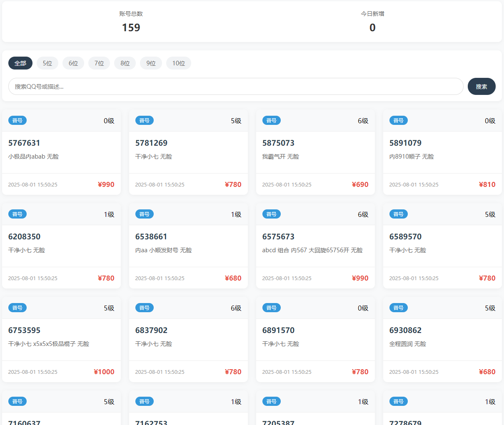Switch to the 7位 filter
The width and height of the screenshot is (504, 425).
[x=99, y=63]
